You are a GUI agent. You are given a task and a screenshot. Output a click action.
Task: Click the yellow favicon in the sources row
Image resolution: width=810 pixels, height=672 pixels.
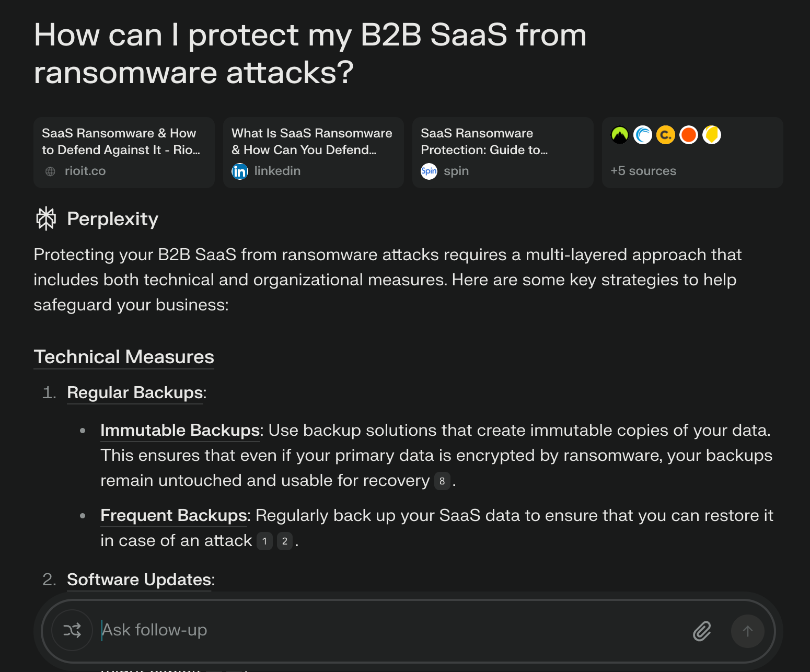[711, 135]
